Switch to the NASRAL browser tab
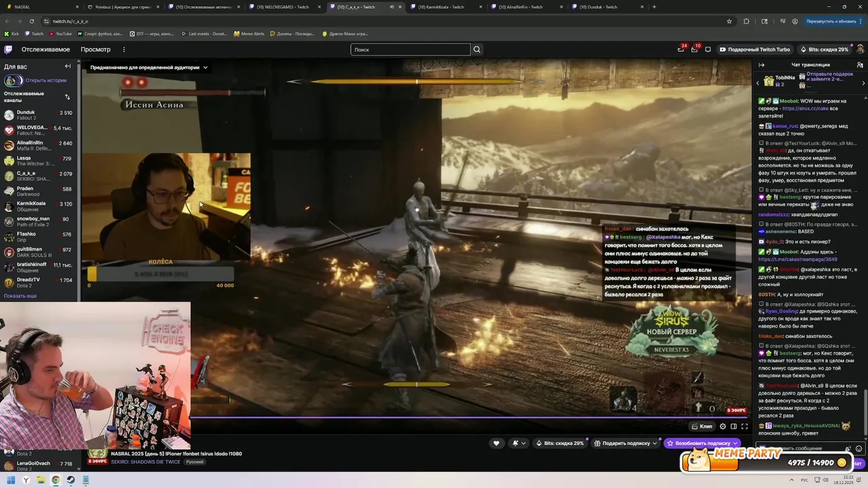 (42, 7)
